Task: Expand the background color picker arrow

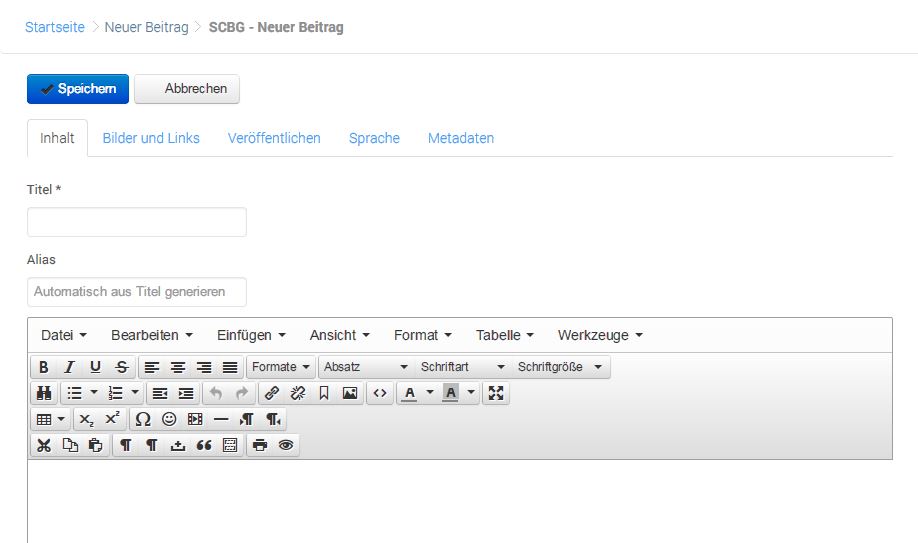Action: 471,392
